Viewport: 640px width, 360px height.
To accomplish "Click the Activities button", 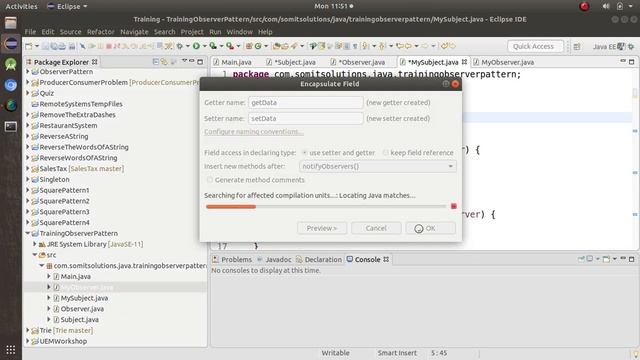I will tap(21, 6).
